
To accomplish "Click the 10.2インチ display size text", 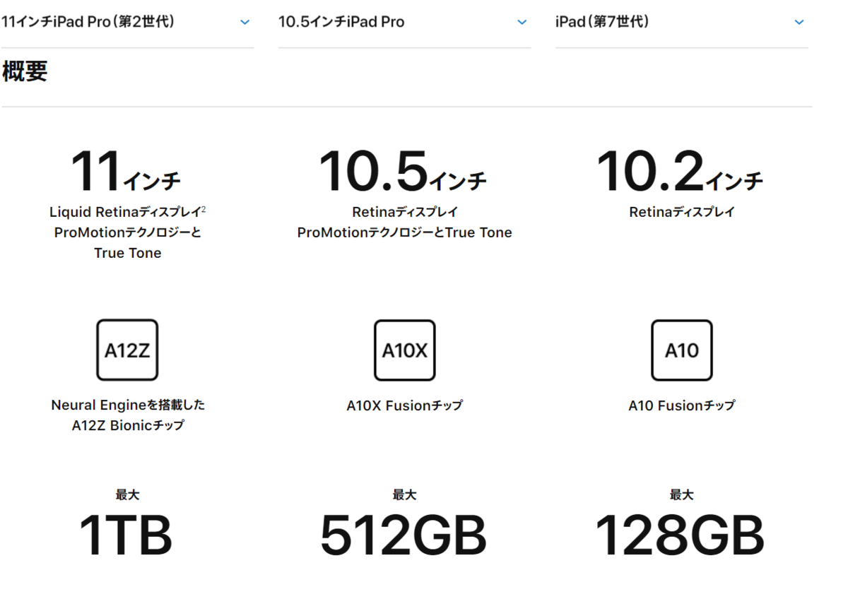I will click(x=681, y=172).
